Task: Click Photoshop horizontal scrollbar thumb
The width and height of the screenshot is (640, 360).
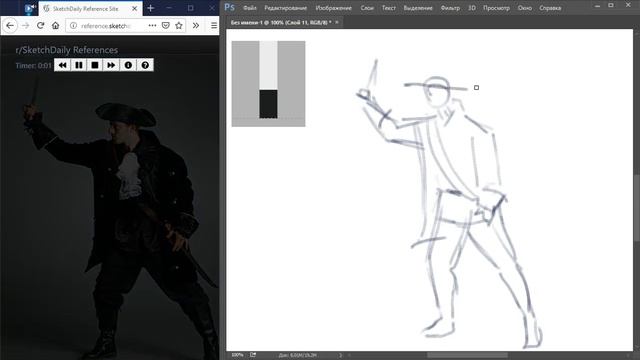Action: click(x=467, y=355)
